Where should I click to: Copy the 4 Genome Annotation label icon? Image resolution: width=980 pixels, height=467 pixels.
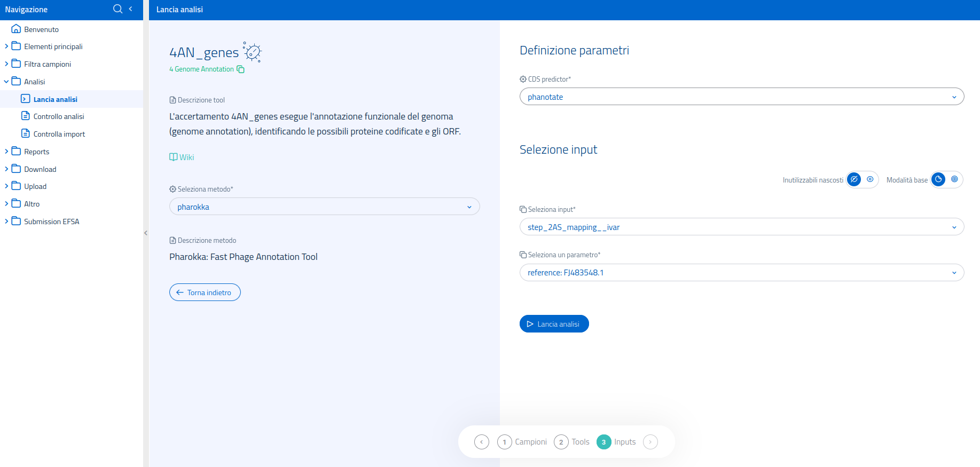click(241, 69)
